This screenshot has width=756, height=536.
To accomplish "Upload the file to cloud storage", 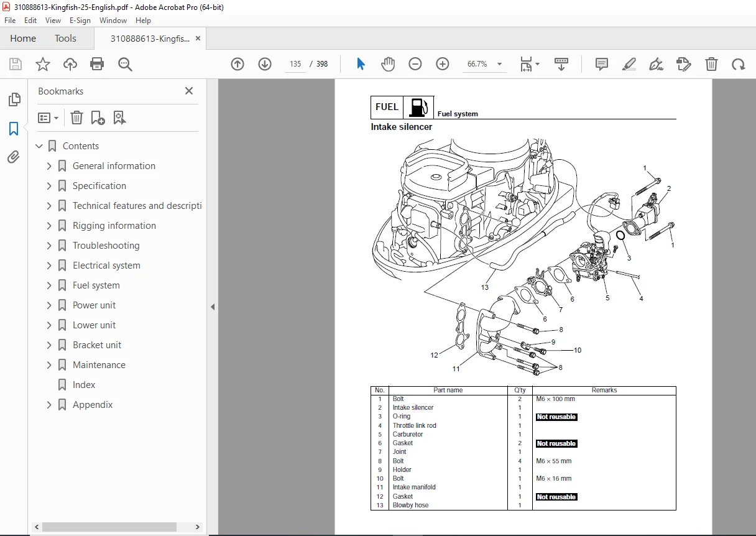I will tap(70, 64).
